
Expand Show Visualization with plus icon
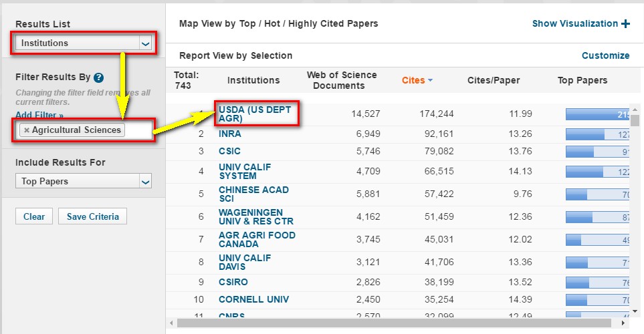pyautogui.click(x=580, y=24)
